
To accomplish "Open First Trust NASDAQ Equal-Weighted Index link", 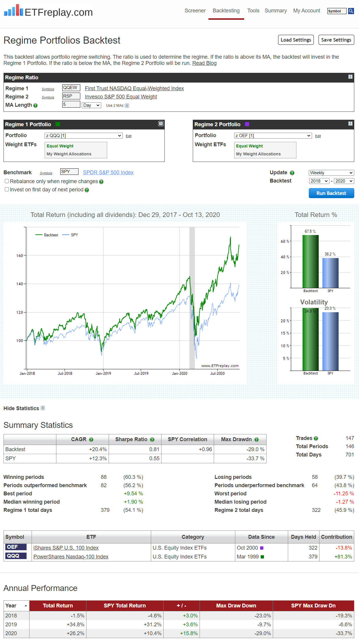I will (134, 88).
